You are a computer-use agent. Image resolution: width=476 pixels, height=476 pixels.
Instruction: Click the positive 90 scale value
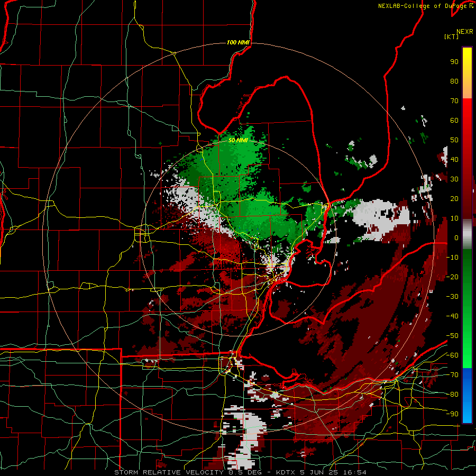point(454,62)
